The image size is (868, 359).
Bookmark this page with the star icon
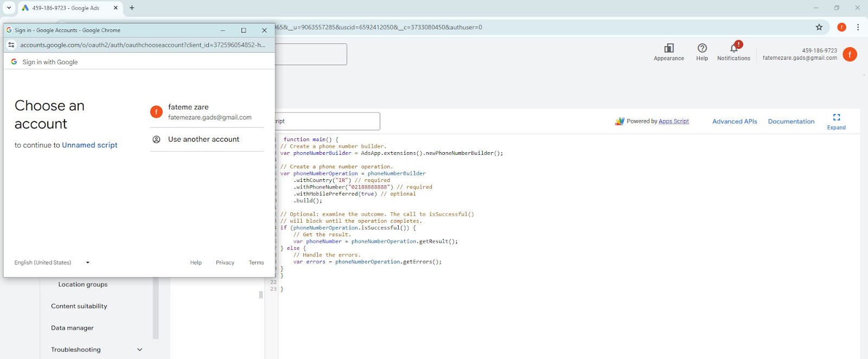pyautogui.click(x=819, y=27)
